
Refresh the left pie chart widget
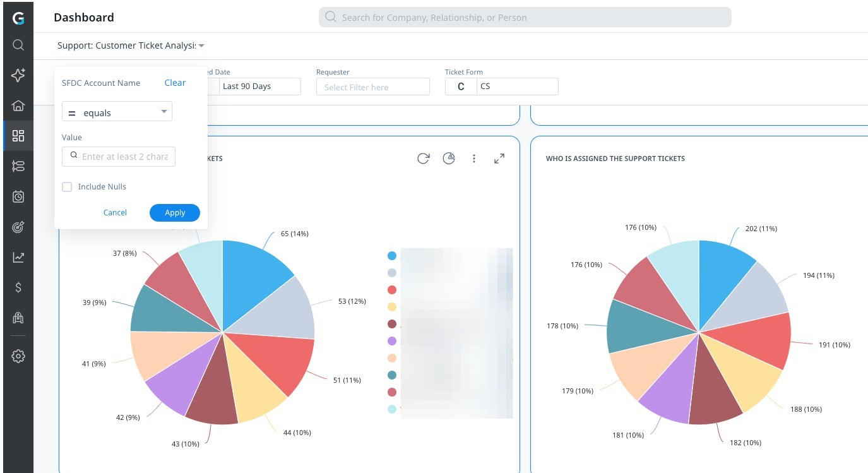424,159
